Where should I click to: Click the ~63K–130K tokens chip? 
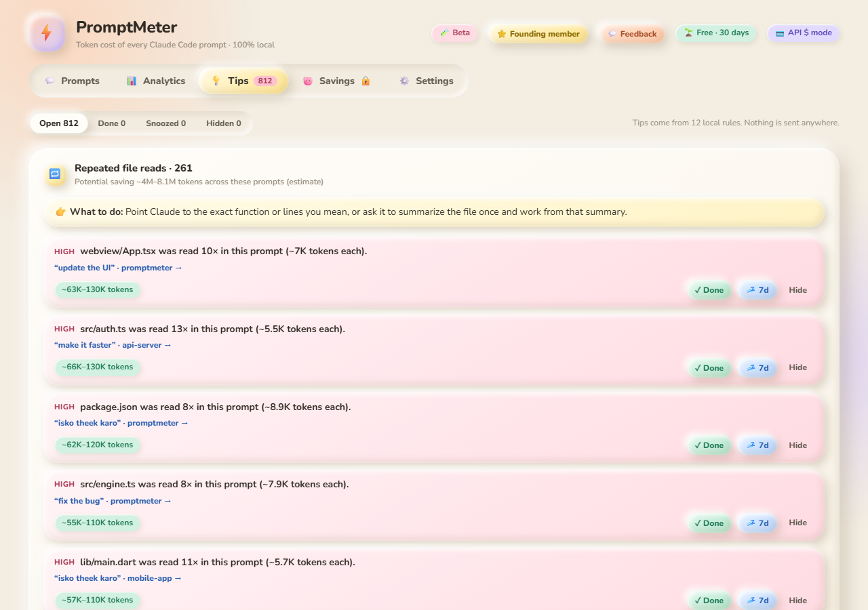pos(98,289)
